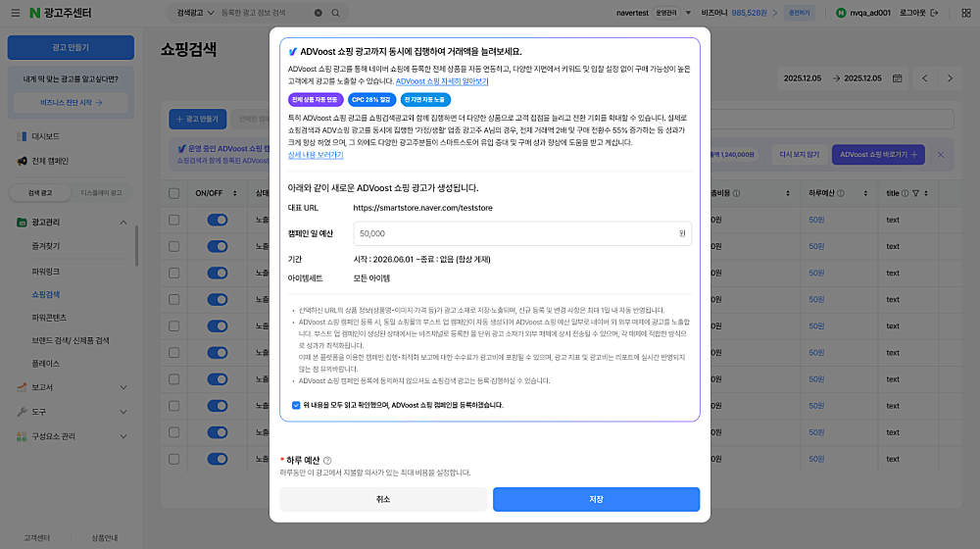The width and height of the screenshot is (980, 549).
Task: Click the 총비용 info icon
Action: 736,193
